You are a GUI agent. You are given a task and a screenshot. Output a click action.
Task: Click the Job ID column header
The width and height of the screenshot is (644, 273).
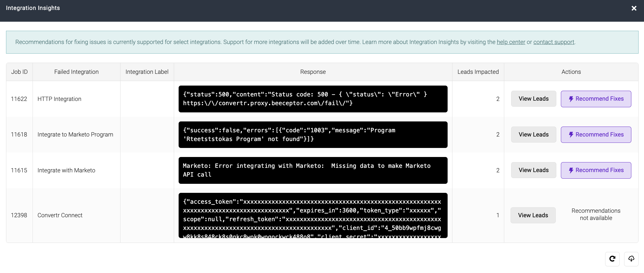click(19, 72)
